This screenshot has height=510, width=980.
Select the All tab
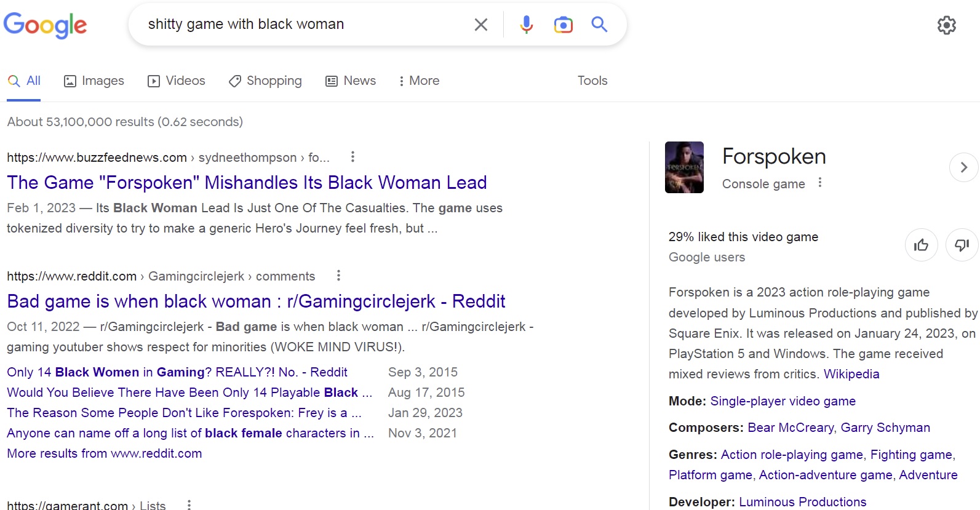[24, 81]
